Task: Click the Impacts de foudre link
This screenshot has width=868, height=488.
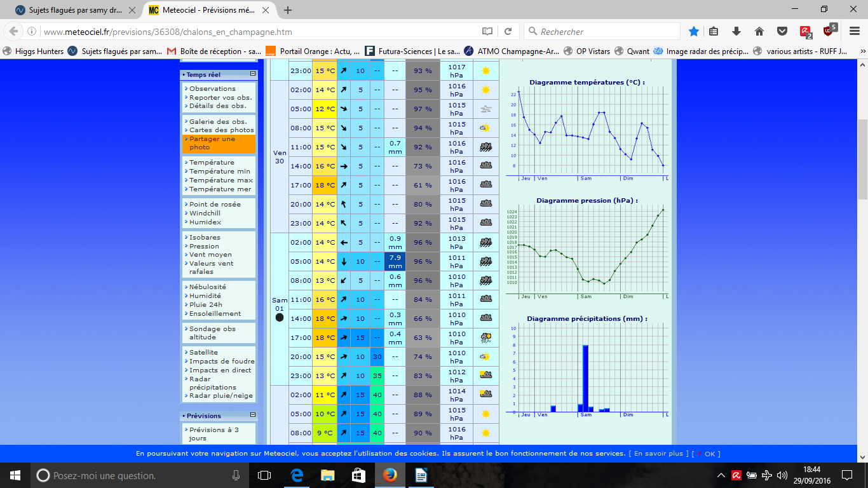Action: tap(222, 361)
